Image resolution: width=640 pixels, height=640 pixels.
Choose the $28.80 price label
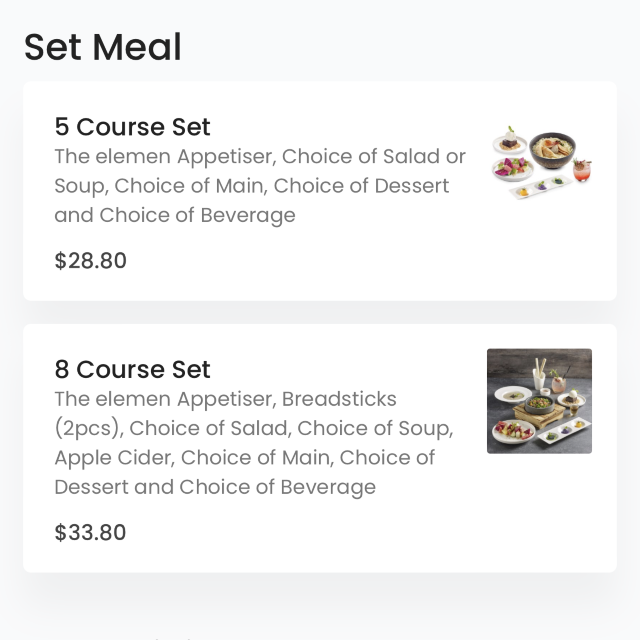pyautogui.click(x=91, y=260)
